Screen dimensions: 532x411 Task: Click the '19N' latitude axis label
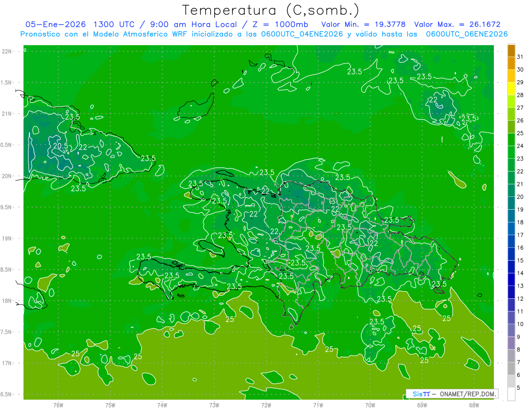click(x=7, y=239)
